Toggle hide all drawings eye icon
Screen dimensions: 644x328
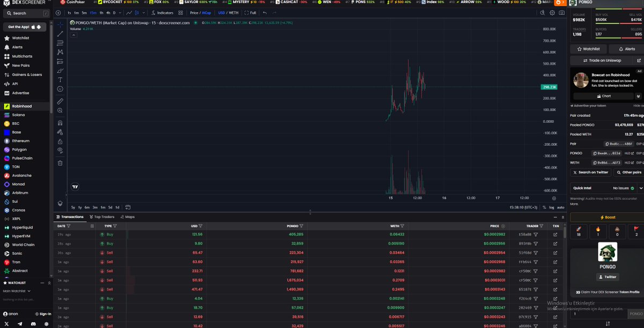tap(60, 150)
